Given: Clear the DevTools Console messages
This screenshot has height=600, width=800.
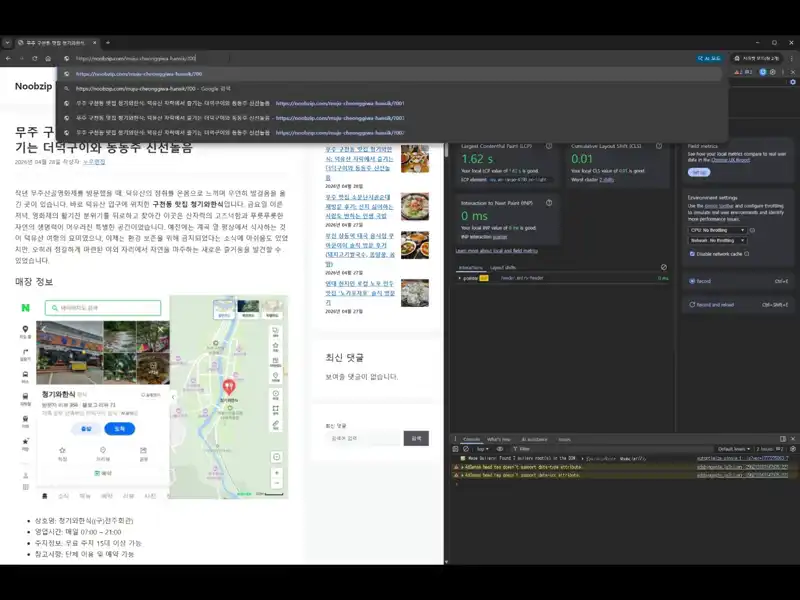Looking at the screenshot, I should (x=464, y=448).
